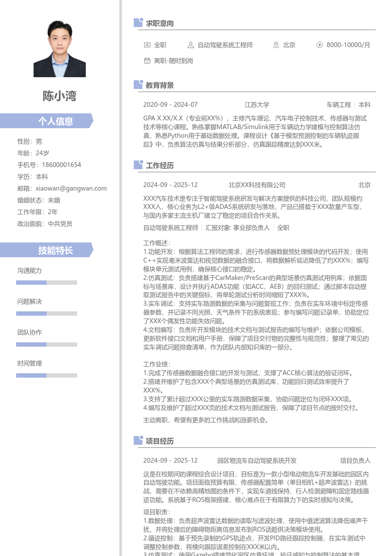The height and width of the screenshot is (556, 392).
Task: Select the name 陈小湾
Action: click(59, 96)
